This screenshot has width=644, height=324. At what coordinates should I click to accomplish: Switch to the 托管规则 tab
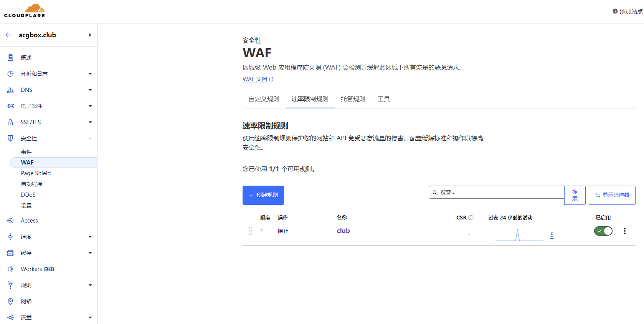353,99
